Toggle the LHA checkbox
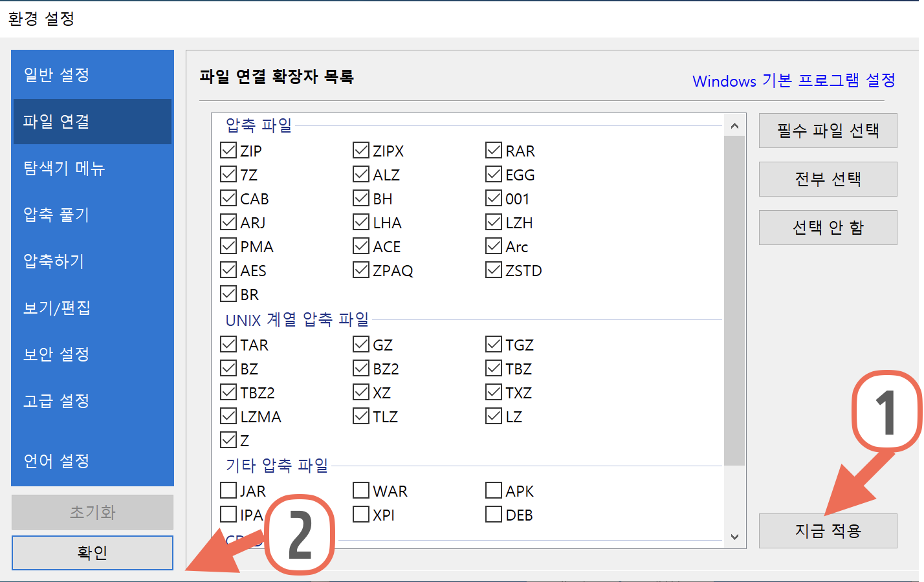Viewport: 924px width, 582px height. click(361, 222)
